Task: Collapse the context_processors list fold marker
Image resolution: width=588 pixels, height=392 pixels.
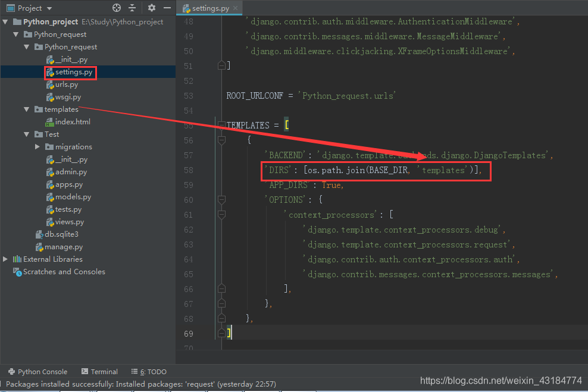Action: (x=221, y=215)
